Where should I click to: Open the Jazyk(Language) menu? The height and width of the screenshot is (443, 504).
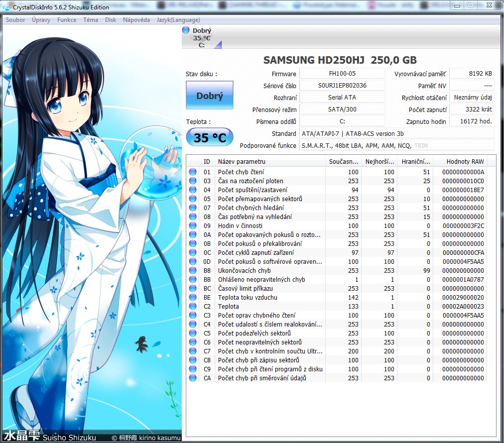178,20
